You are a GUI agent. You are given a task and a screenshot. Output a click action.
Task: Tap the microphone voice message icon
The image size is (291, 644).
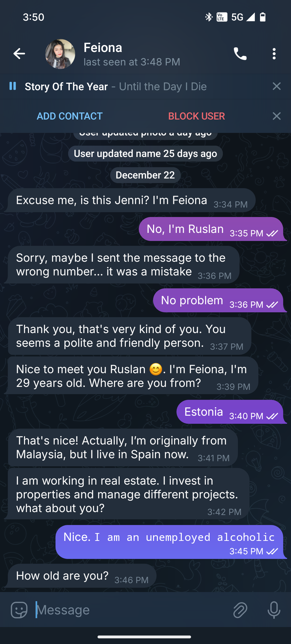coord(274,610)
